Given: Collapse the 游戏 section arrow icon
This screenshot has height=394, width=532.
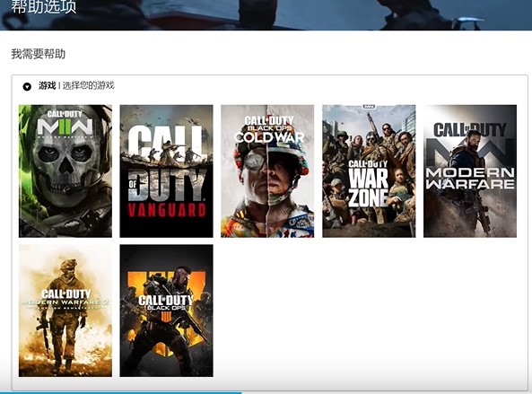Looking at the screenshot, I should click(x=27, y=86).
